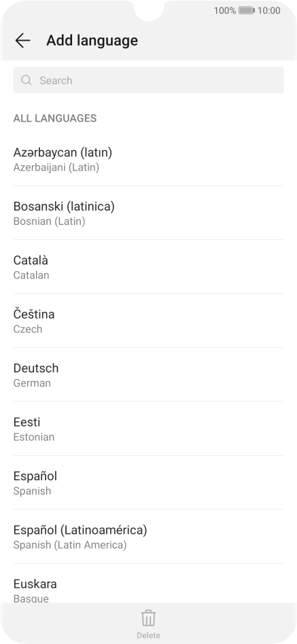This screenshot has height=644, width=297.
Task: Focus the Search input field
Action: 148,80
